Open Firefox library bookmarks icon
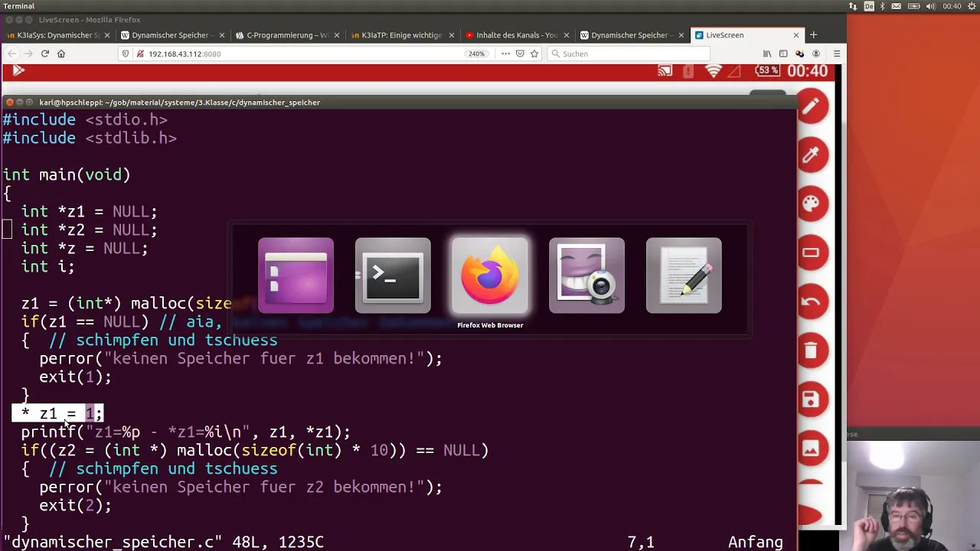The width and height of the screenshot is (980, 551). pyautogui.click(x=767, y=54)
